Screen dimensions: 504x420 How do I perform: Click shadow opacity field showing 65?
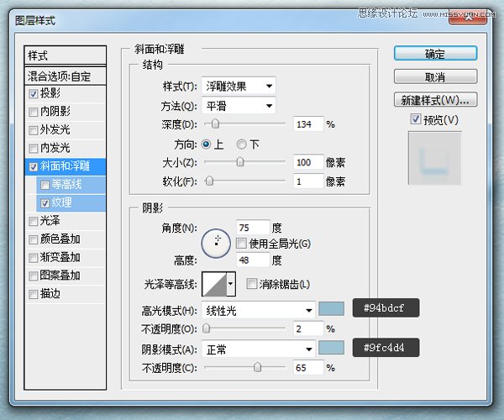[308, 368]
